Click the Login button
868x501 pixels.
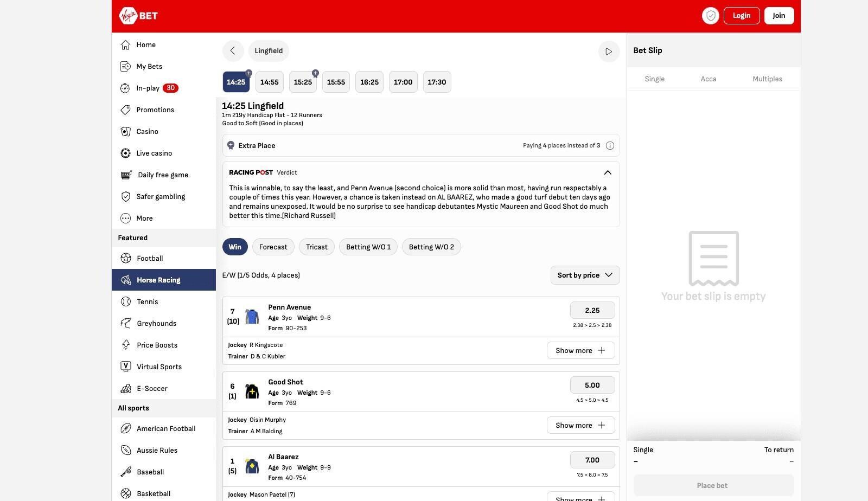coord(742,16)
